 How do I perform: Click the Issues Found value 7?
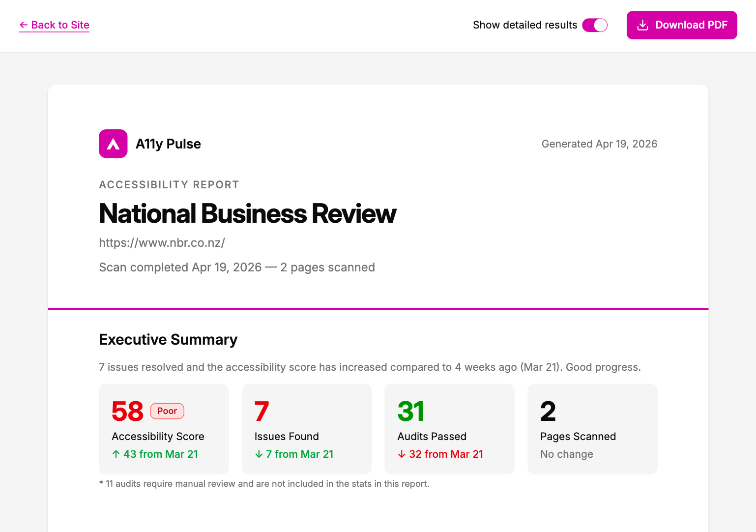click(262, 411)
